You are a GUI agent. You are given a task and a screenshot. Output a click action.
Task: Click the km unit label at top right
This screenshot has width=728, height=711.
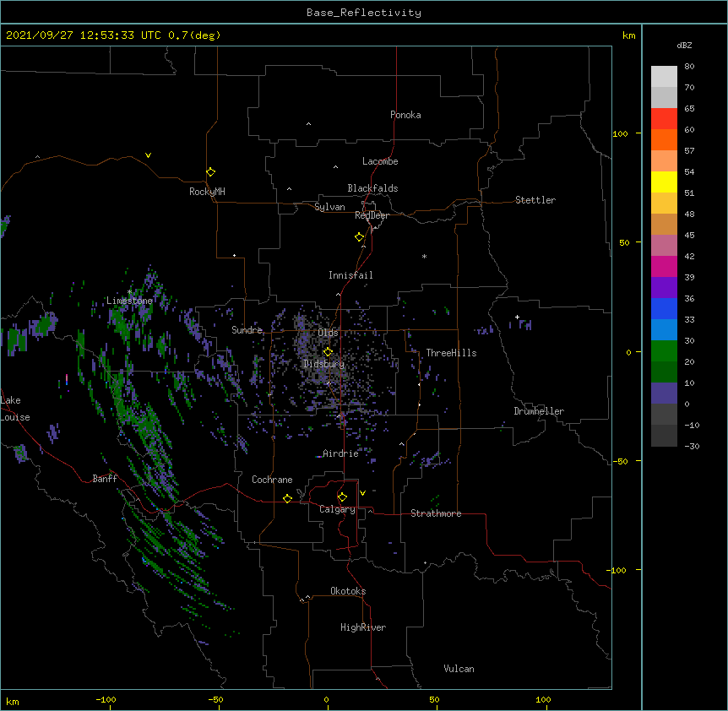click(628, 35)
